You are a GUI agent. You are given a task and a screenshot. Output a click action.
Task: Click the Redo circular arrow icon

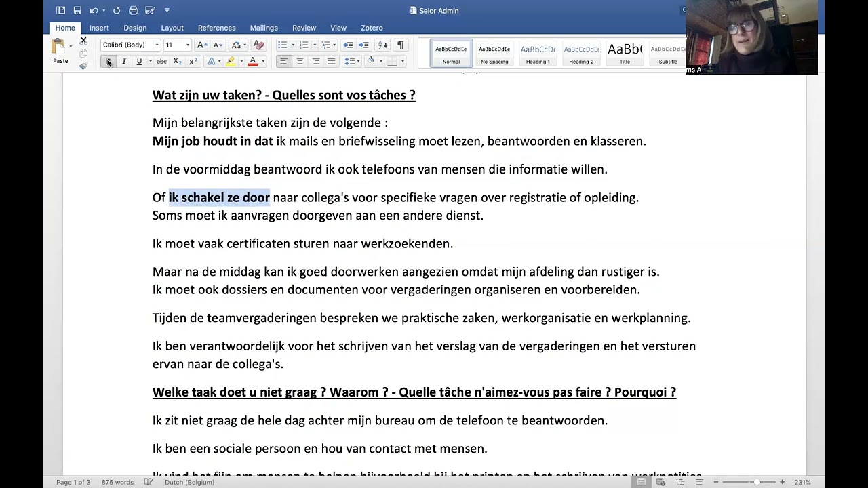pyautogui.click(x=117, y=10)
